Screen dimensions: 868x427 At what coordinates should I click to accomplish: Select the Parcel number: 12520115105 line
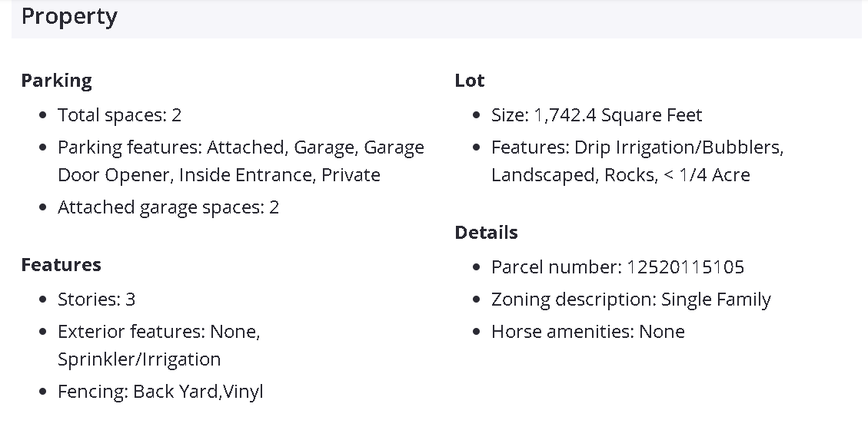pyautogui.click(x=617, y=267)
